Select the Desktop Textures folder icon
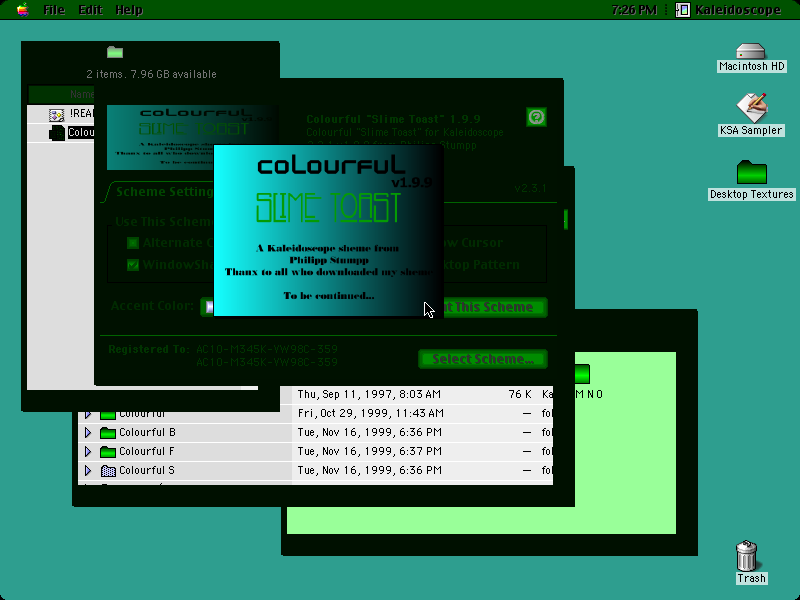800x600 pixels. [752, 172]
